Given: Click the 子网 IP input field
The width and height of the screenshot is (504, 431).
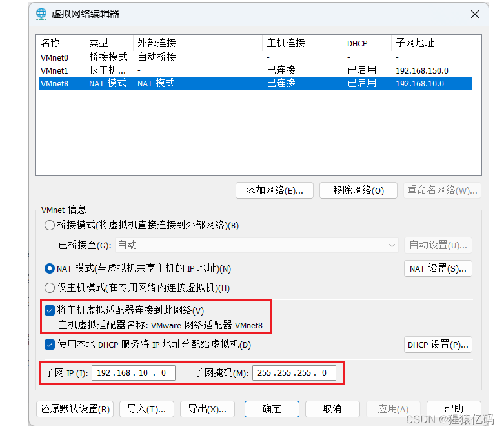Looking at the screenshot, I should point(134,373).
